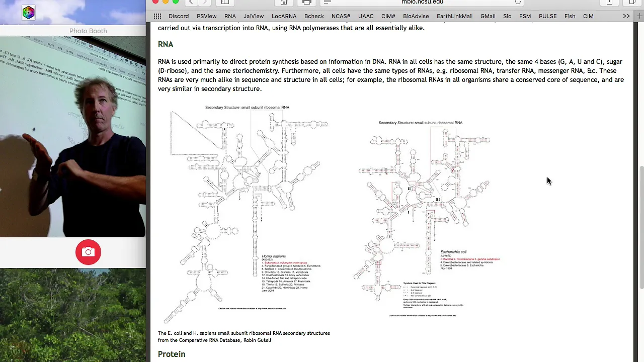Open the RNA bookmark in favorites bar
The width and height of the screenshot is (644, 362).
(x=230, y=16)
